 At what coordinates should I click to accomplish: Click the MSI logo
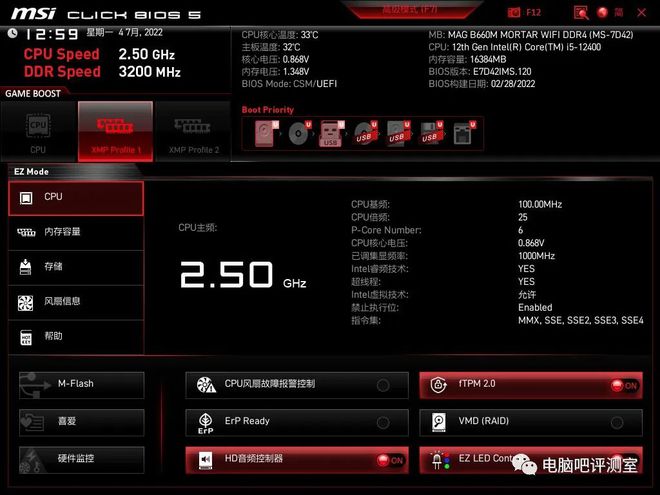click(33, 14)
